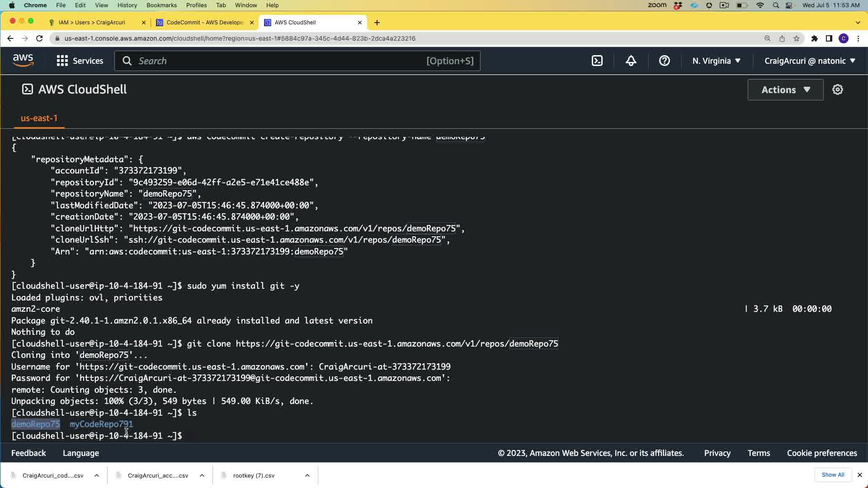Expand rootkey (7).csv download options

[x=307, y=475]
